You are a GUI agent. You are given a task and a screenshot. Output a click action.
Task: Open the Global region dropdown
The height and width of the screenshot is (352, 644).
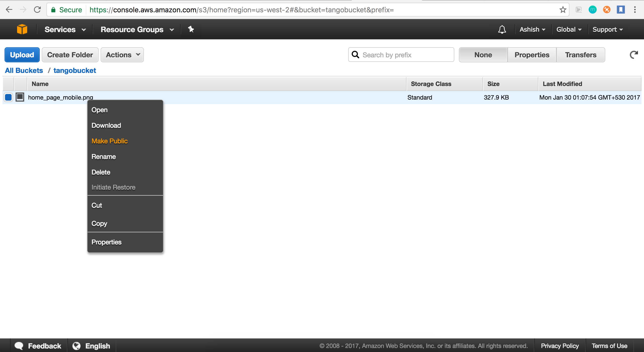click(x=569, y=29)
